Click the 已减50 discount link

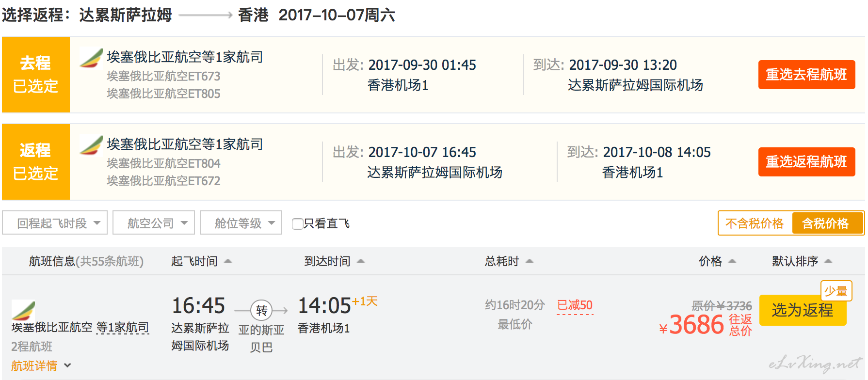575,305
